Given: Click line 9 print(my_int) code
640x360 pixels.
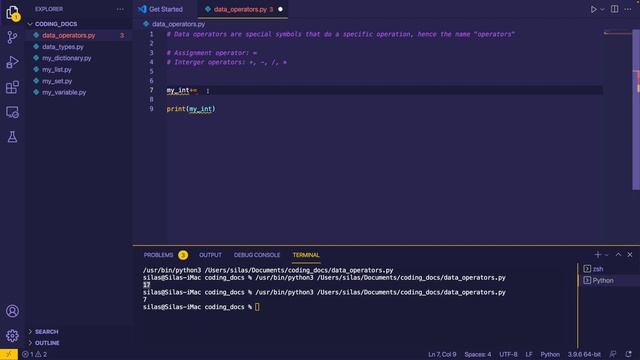Looking at the screenshot, I should pos(191,109).
